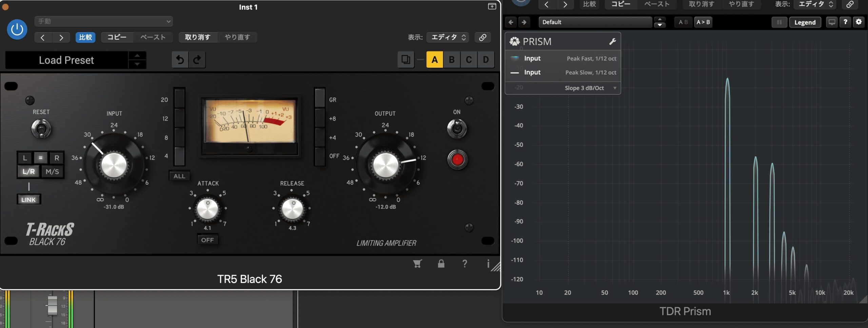Toggle the channel LINK button

(28, 200)
